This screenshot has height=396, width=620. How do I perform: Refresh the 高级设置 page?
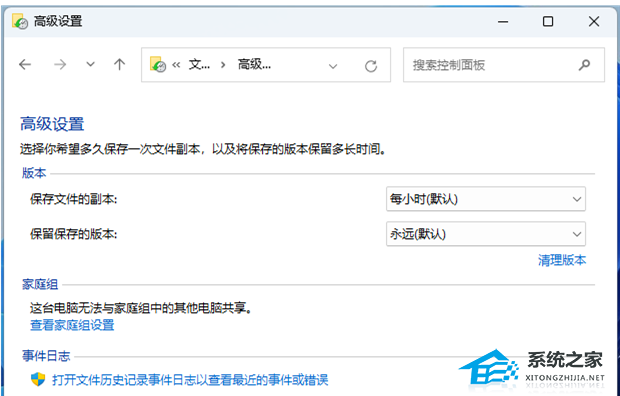(x=371, y=66)
